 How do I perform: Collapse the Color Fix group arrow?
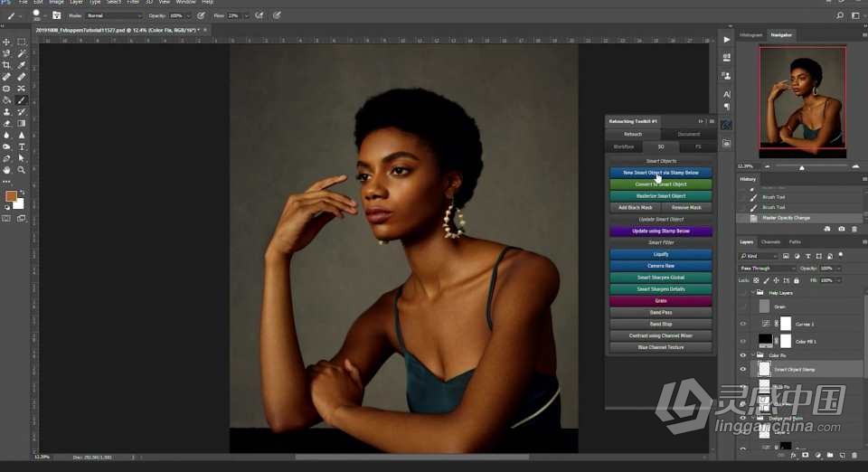[x=753, y=355]
